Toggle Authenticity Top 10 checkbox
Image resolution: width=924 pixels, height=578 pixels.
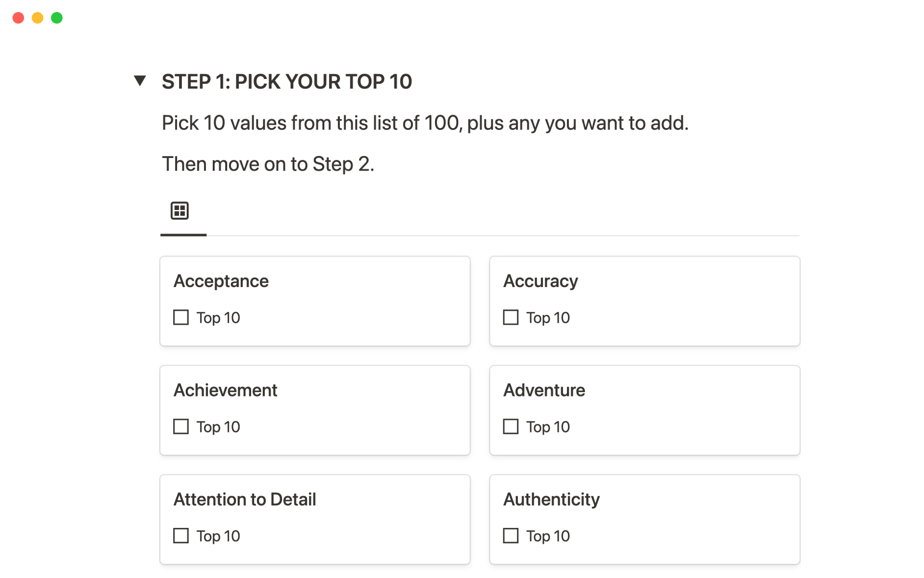click(x=511, y=536)
